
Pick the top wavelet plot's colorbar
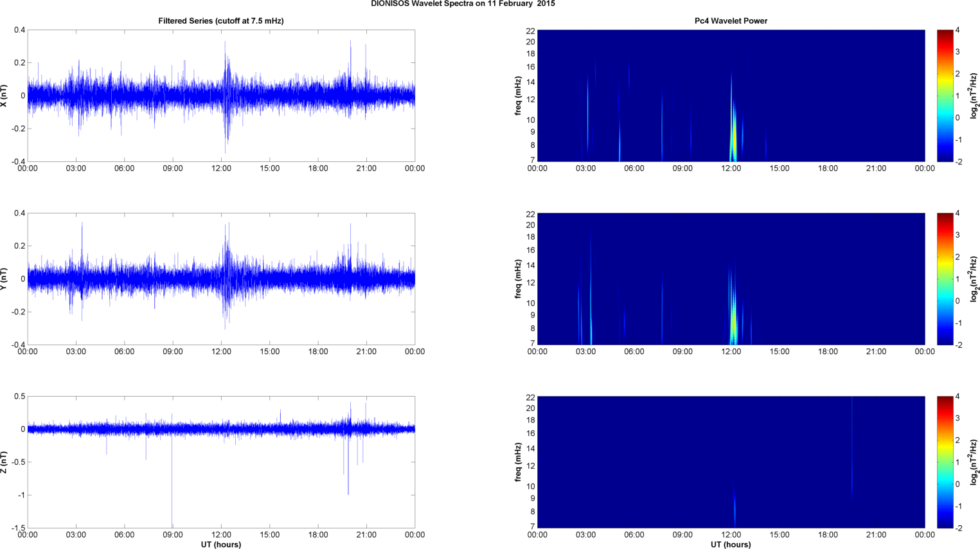coord(945,96)
